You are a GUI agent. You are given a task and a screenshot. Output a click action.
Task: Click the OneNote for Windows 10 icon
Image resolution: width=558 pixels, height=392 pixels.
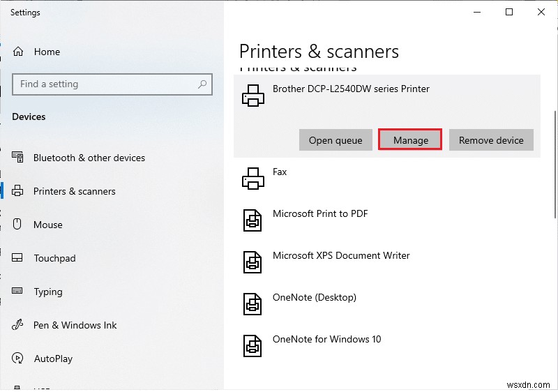click(252, 346)
